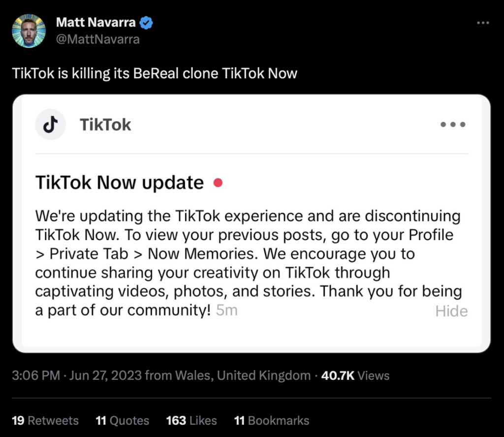Click the TikTok logo icon

(x=51, y=125)
